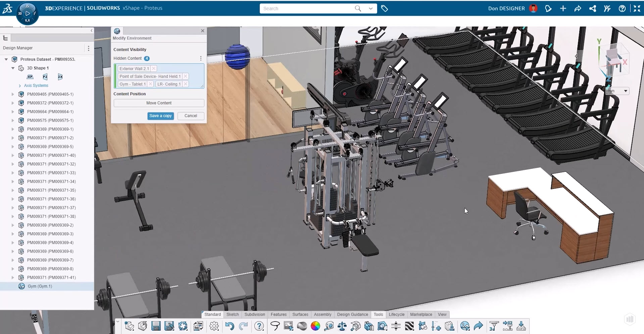Switch to the Assembly tab
The height and width of the screenshot is (334, 644).
click(x=323, y=315)
